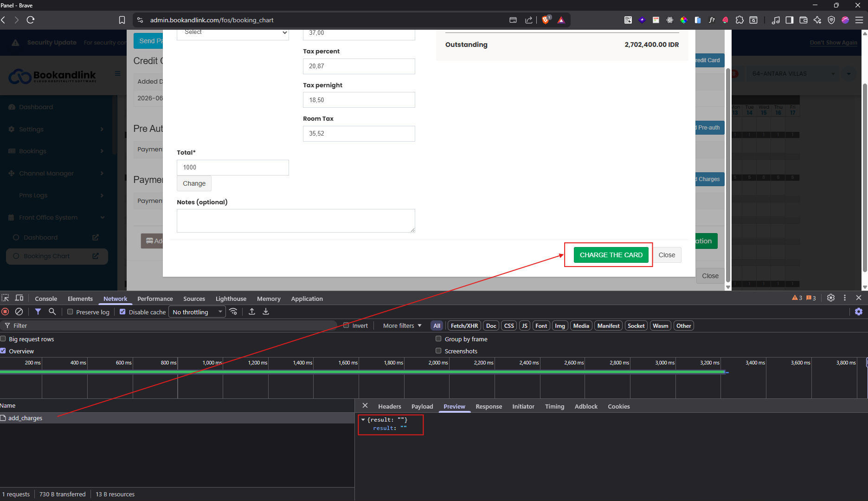The width and height of the screenshot is (868, 501).
Task: Check the Invert filter checkbox
Action: point(346,325)
